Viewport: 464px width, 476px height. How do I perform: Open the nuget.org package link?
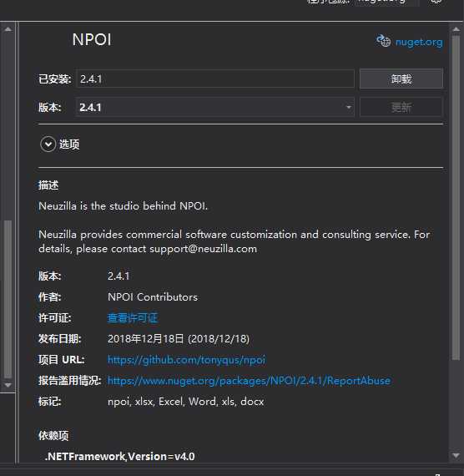pos(419,42)
